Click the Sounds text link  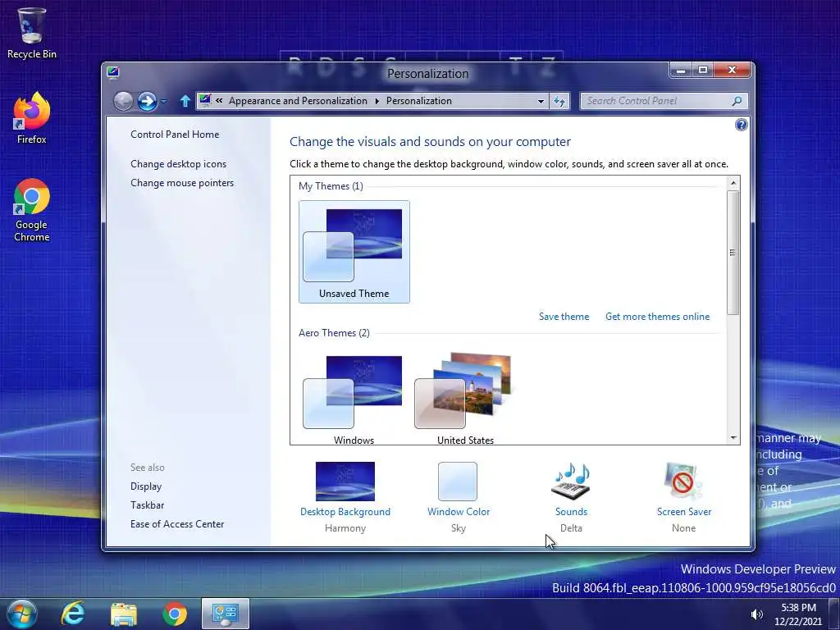click(571, 512)
